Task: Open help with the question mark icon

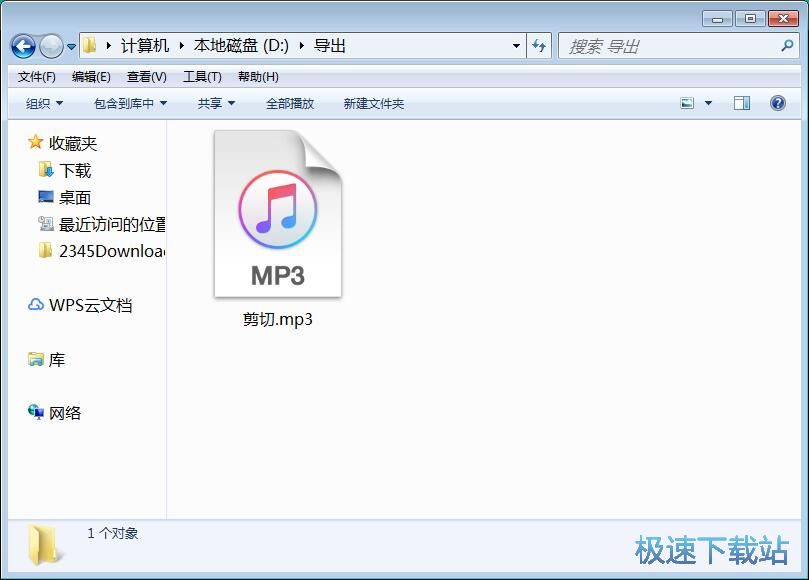Action: click(x=778, y=103)
